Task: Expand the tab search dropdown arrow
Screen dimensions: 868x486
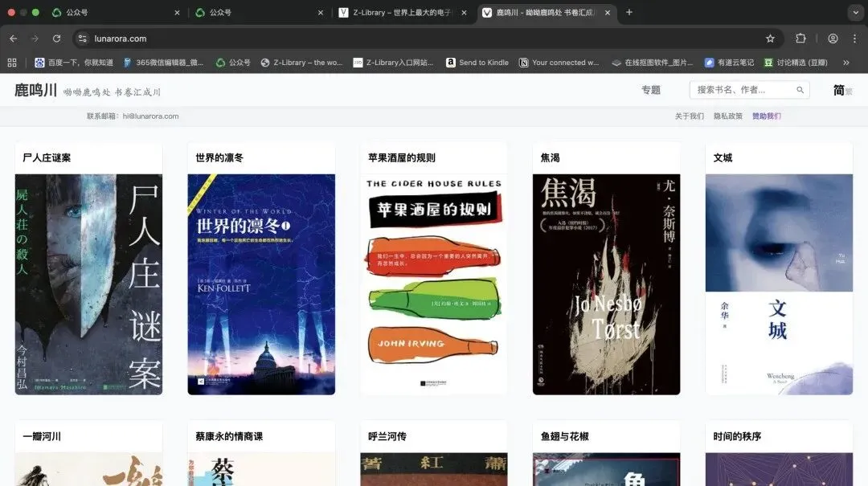Action: click(856, 12)
